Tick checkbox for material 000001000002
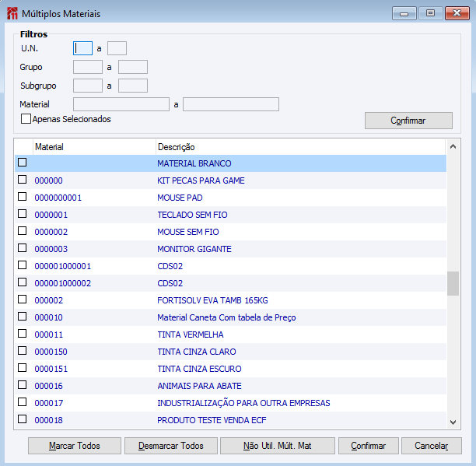The height and width of the screenshot is (466, 476). (22, 282)
